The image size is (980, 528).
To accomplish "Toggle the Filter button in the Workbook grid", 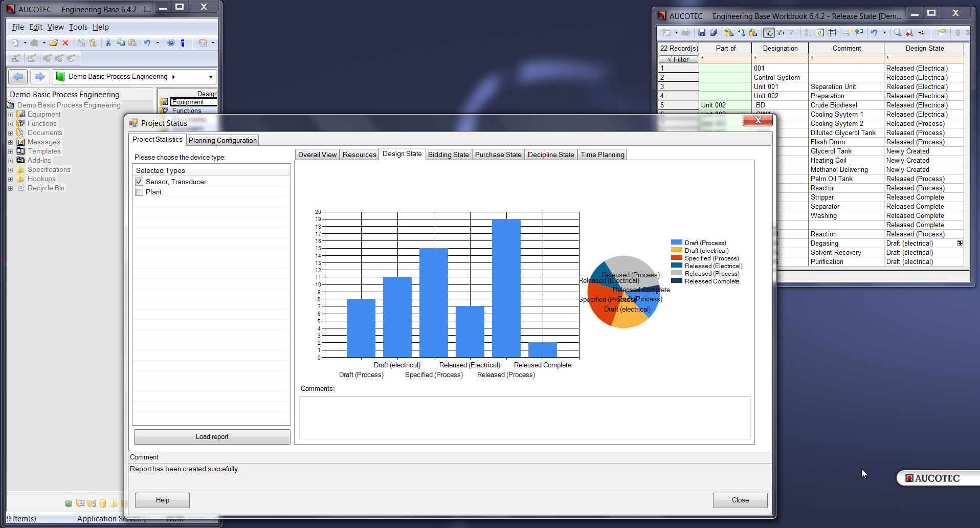I will [x=678, y=59].
